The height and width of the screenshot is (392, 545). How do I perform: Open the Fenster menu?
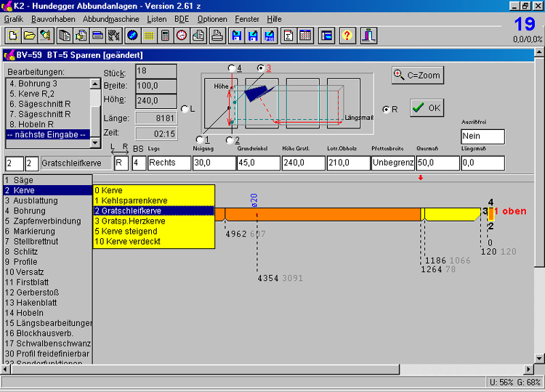pos(247,19)
